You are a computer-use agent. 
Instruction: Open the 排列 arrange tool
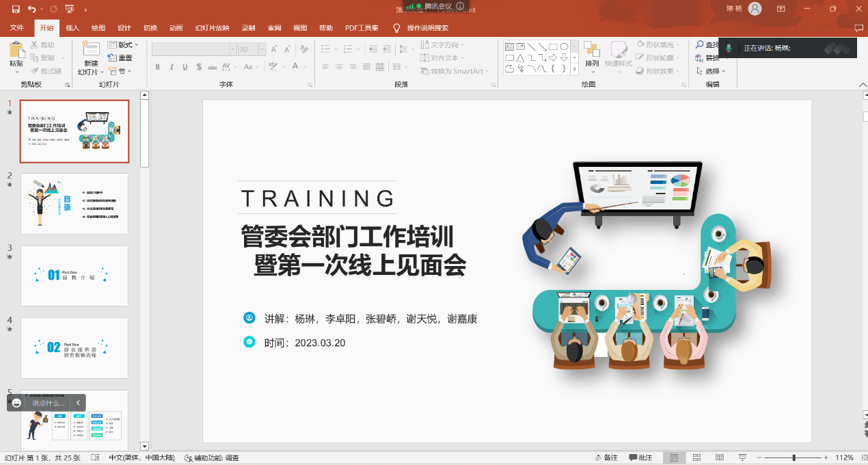point(592,55)
